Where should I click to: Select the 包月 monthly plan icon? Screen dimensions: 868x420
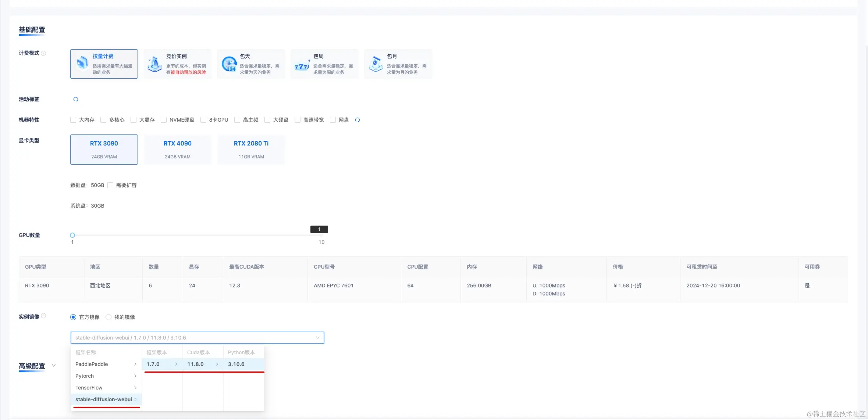pos(376,64)
